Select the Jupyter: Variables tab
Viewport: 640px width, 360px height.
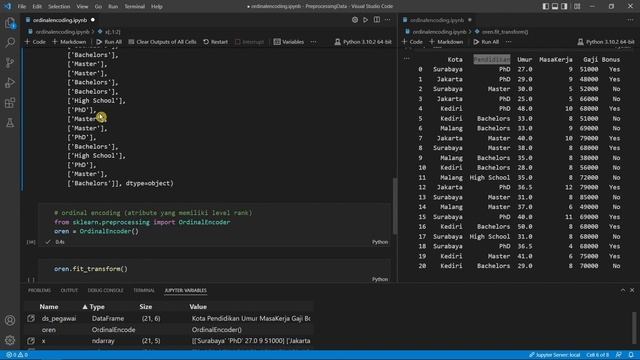[x=186, y=290]
